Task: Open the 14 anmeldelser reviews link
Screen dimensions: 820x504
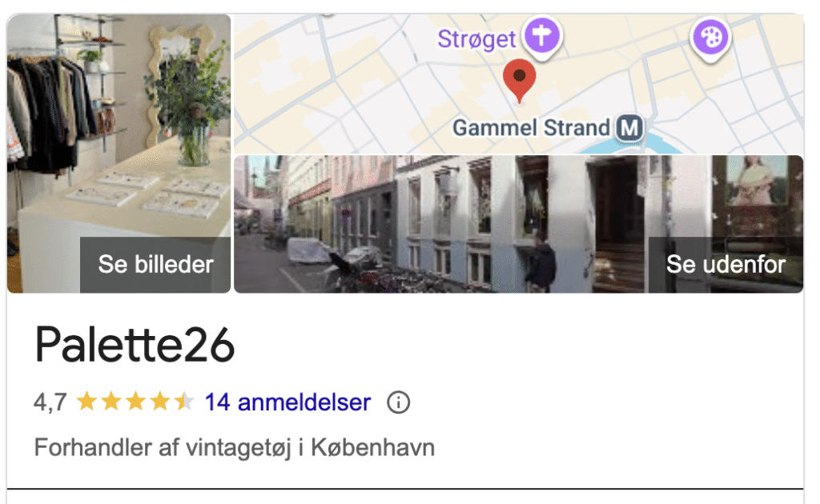Action: (287, 402)
